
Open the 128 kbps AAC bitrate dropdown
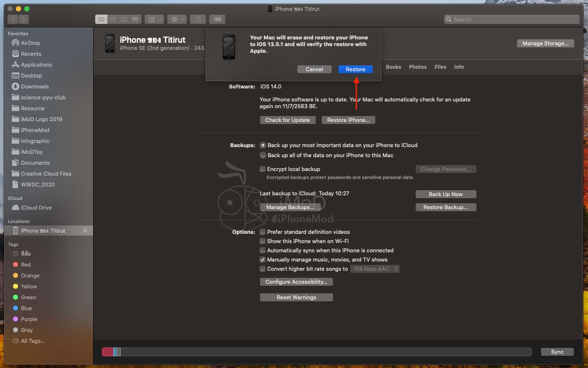click(375, 269)
